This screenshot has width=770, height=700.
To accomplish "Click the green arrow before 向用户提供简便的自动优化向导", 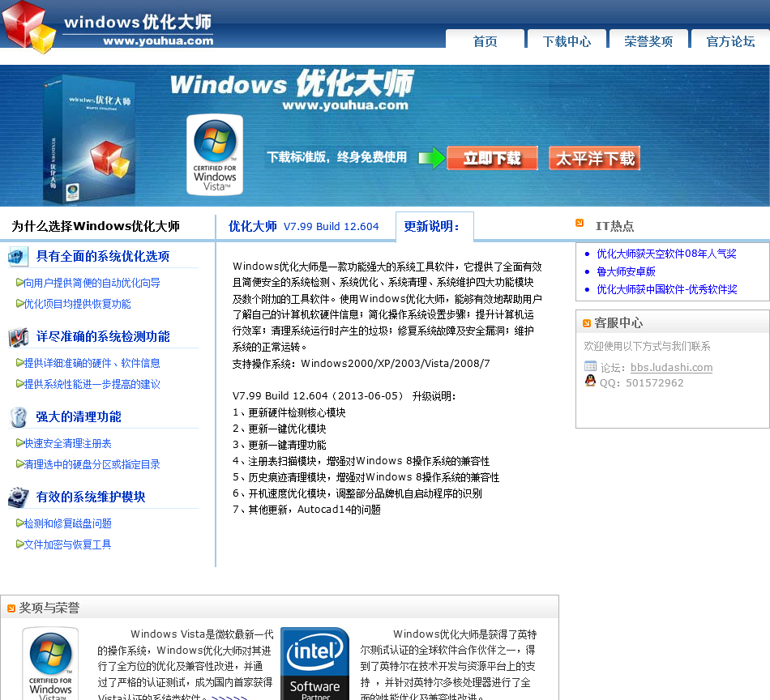I will click(19, 282).
